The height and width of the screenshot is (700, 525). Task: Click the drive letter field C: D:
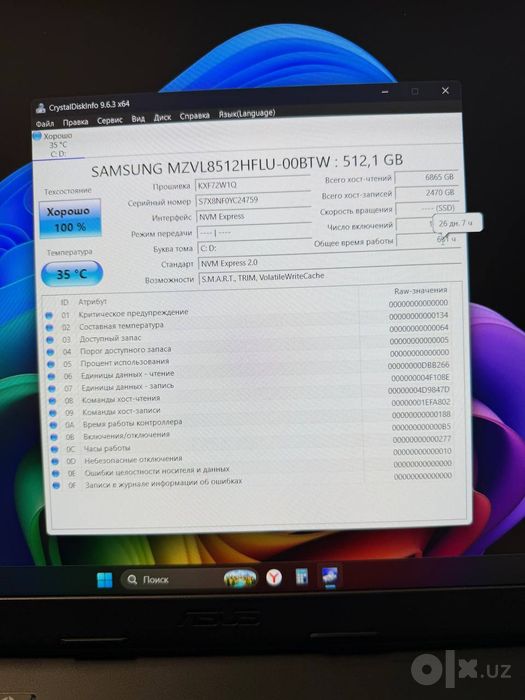click(254, 248)
